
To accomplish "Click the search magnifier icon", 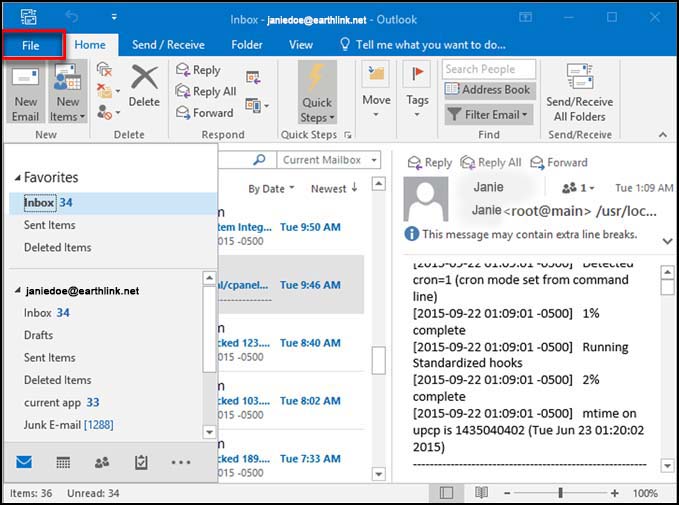I will click(x=259, y=160).
